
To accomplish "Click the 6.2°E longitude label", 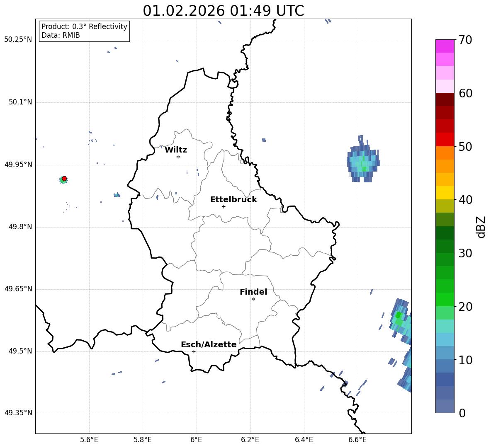I will coord(250,440).
